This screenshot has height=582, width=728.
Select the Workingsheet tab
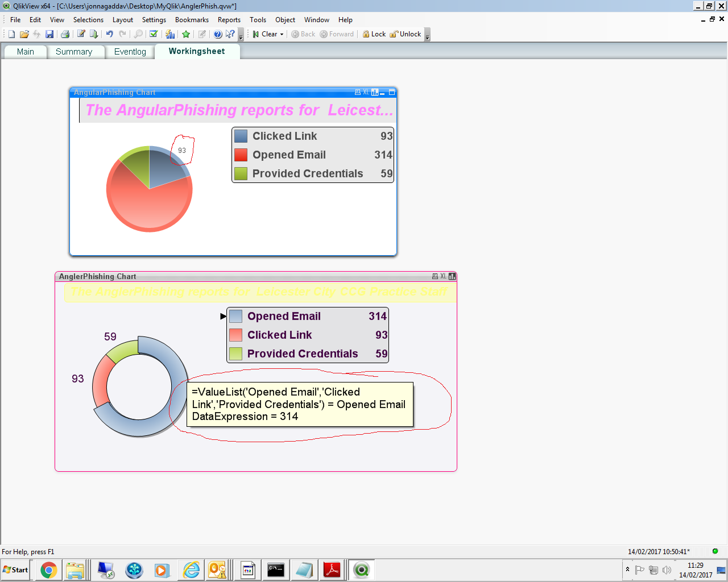(x=197, y=51)
